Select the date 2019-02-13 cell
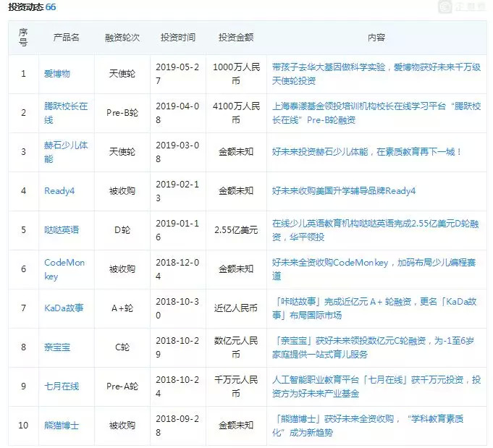Viewport: 493px width, 448px height. pos(177,191)
